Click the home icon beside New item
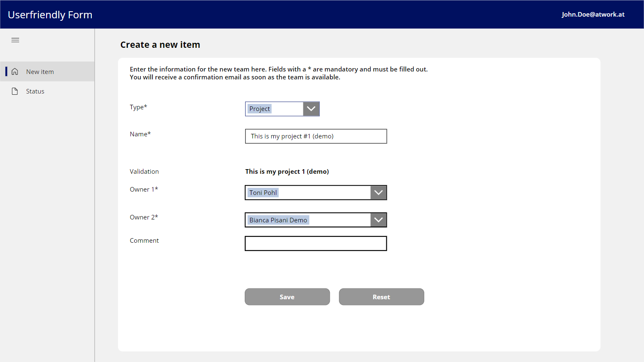Viewport: 644px width, 362px height. click(x=15, y=71)
